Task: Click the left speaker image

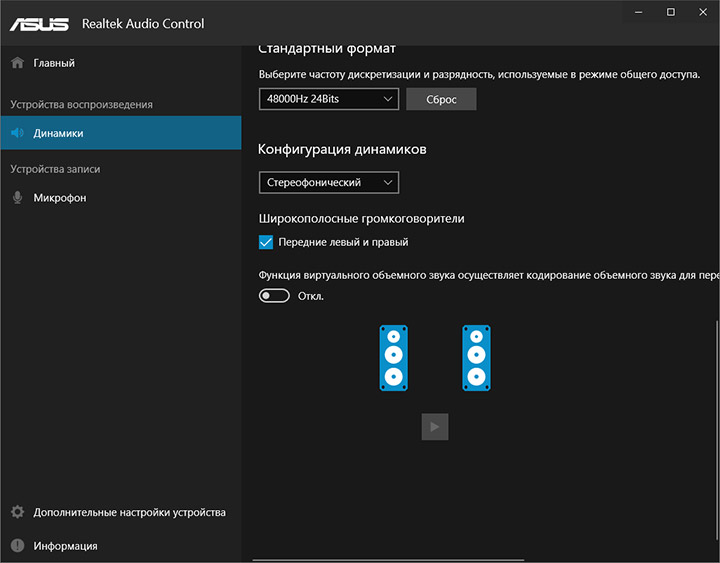Action: pos(393,357)
